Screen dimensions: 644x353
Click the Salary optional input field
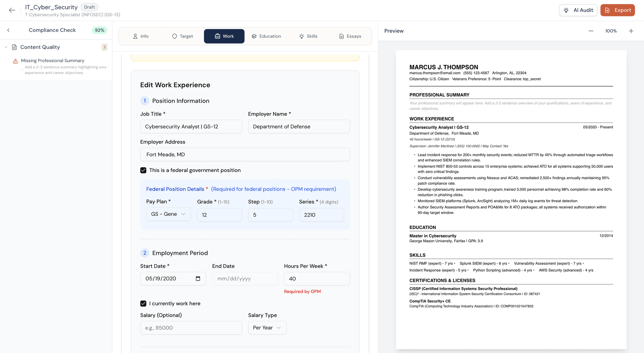[x=191, y=327]
